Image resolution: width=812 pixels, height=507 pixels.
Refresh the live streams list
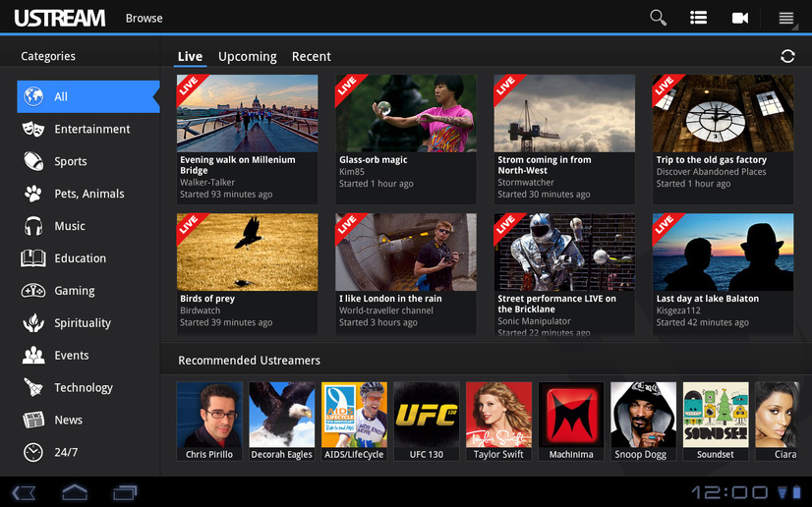point(787,56)
